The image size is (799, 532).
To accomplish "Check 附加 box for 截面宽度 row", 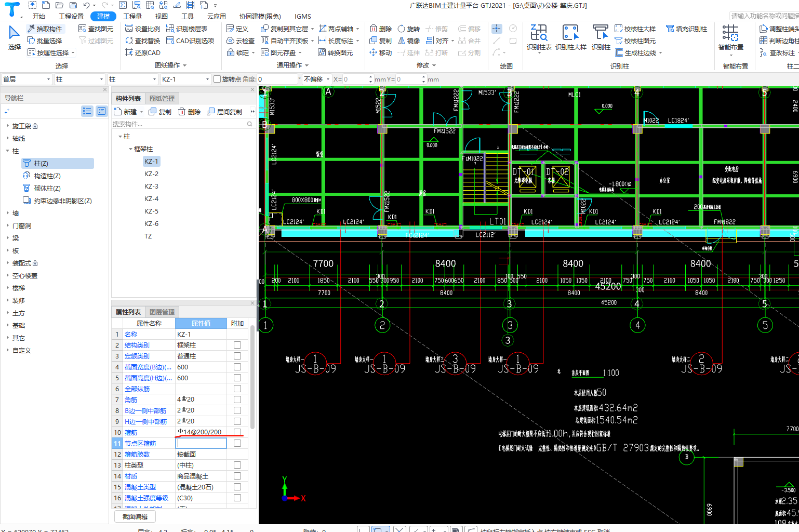I will click(x=237, y=367).
